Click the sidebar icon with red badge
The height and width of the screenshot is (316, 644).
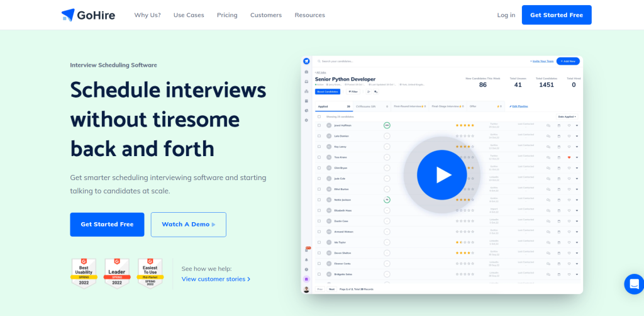307,249
